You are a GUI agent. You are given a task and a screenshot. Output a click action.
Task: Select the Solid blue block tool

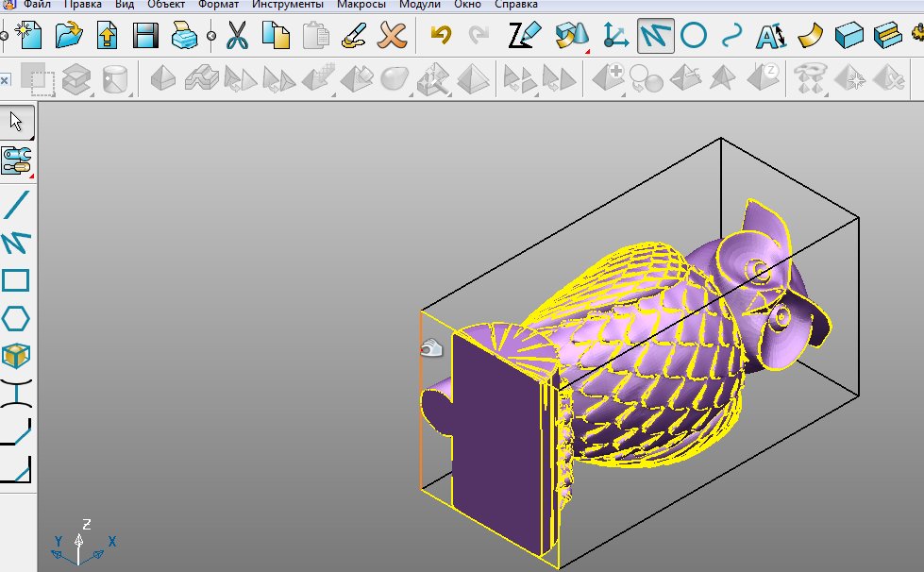pyautogui.click(x=849, y=35)
